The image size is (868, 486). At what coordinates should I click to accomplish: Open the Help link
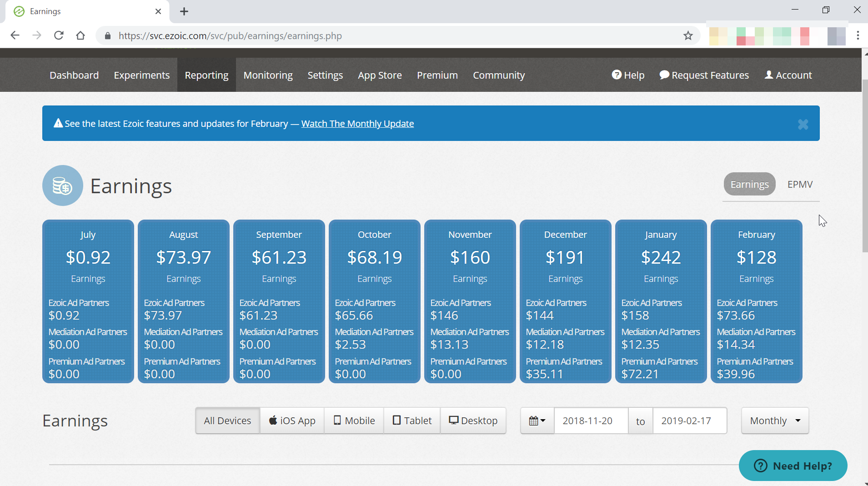click(628, 75)
